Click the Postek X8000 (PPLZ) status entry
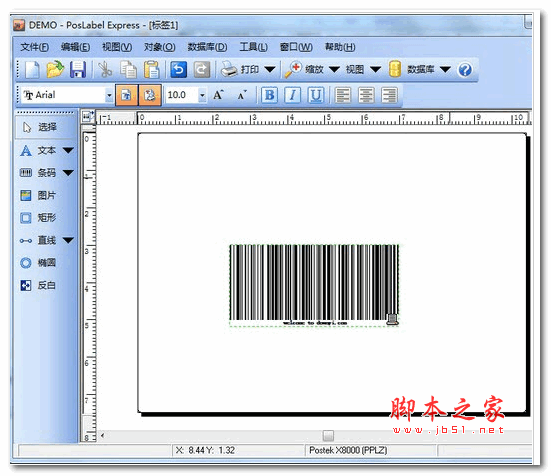 click(348, 450)
